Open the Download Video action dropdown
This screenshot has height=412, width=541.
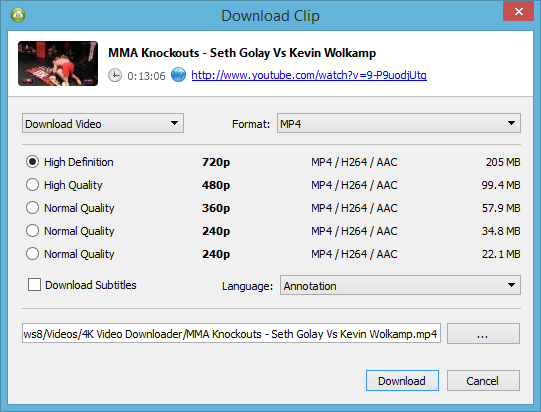click(x=103, y=123)
